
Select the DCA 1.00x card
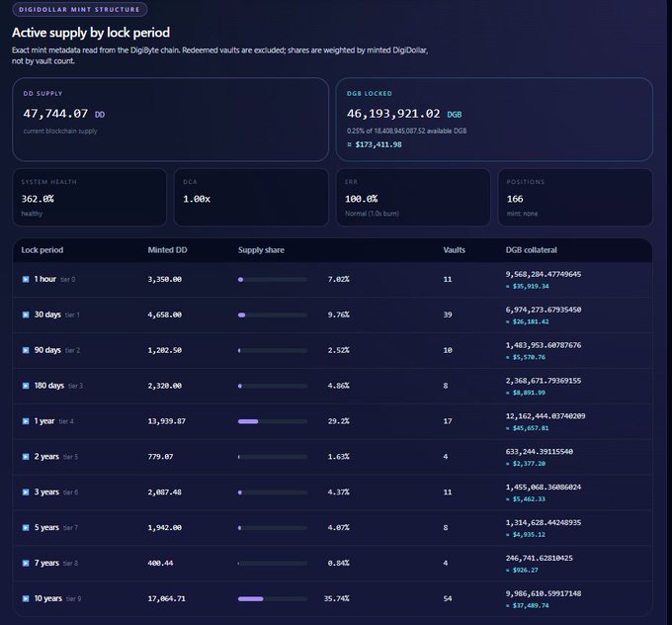point(251,198)
